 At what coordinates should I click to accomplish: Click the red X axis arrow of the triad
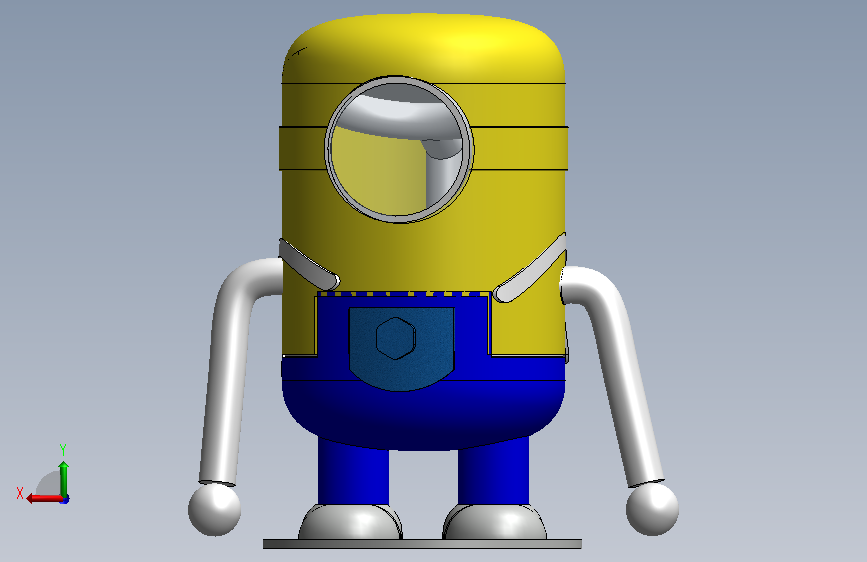coord(44,498)
